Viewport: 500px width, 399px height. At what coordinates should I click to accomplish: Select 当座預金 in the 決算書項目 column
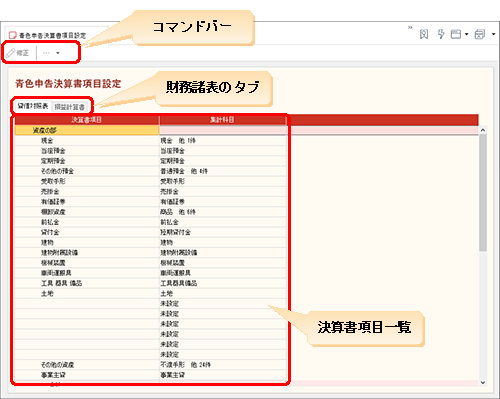[x=53, y=151]
